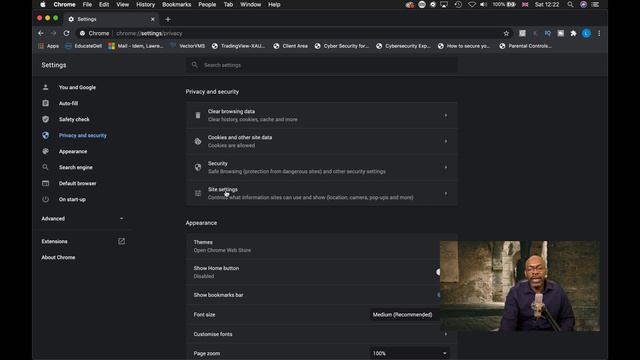Click the back navigation arrow

(x=40, y=33)
